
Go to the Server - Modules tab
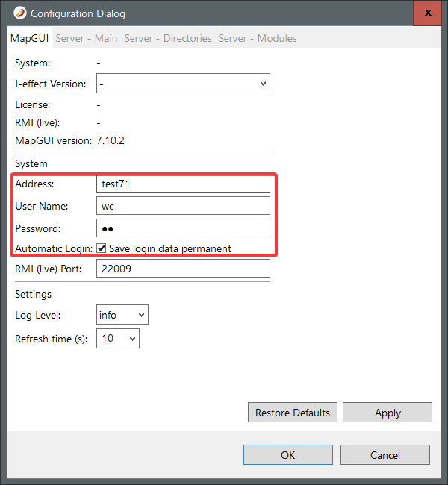coord(258,38)
